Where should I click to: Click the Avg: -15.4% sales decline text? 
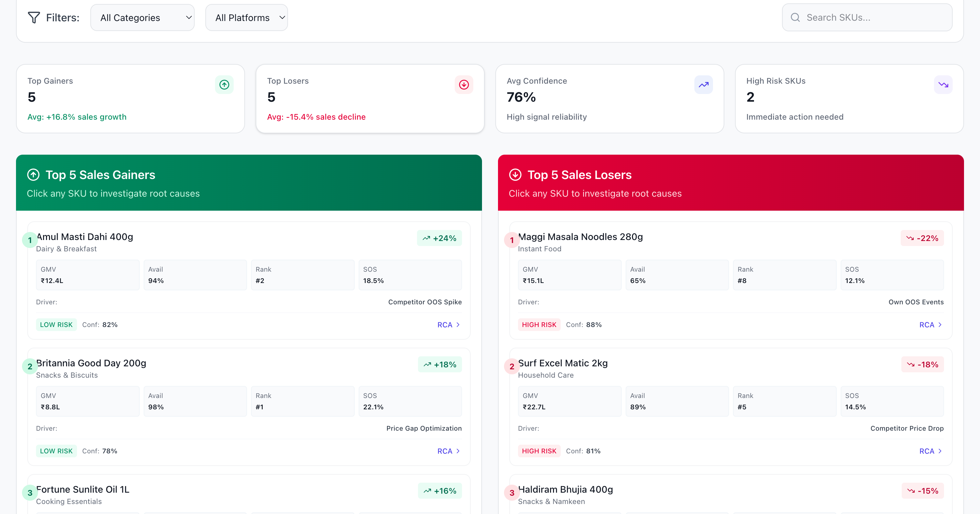(x=316, y=117)
